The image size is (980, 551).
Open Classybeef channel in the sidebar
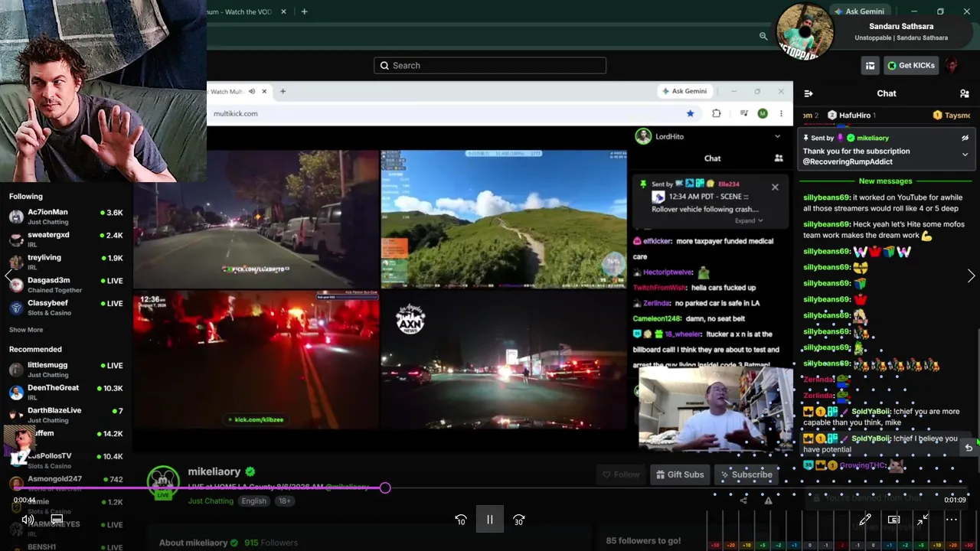coord(66,308)
